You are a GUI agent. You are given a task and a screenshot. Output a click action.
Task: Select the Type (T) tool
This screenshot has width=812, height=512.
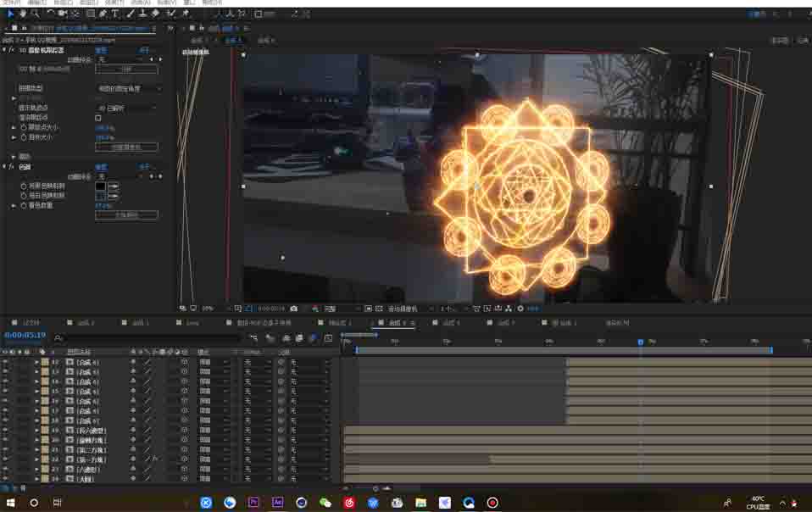(x=115, y=14)
